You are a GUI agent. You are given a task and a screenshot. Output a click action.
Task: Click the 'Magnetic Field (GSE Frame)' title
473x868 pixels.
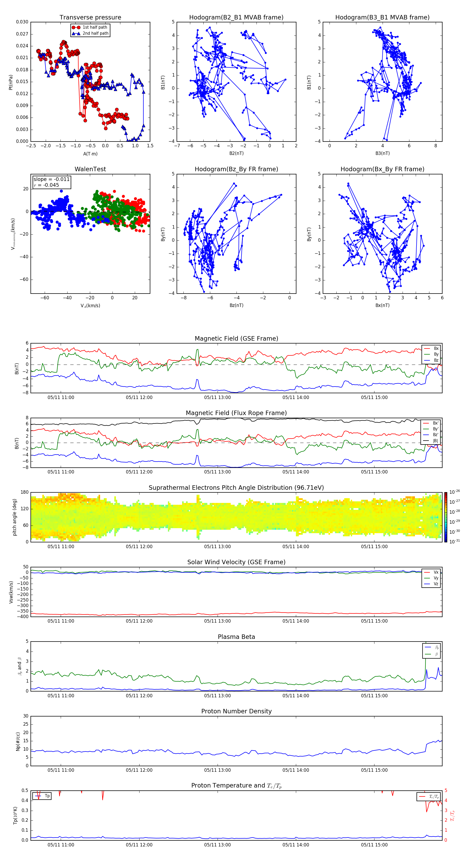pos(236,339)
